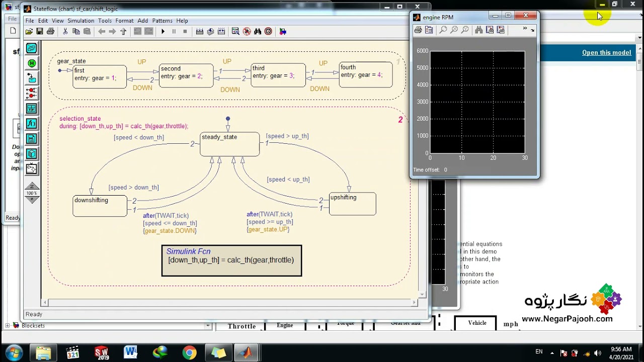
Task: Click the Open this model link
Action: click(x=606, y=52)
